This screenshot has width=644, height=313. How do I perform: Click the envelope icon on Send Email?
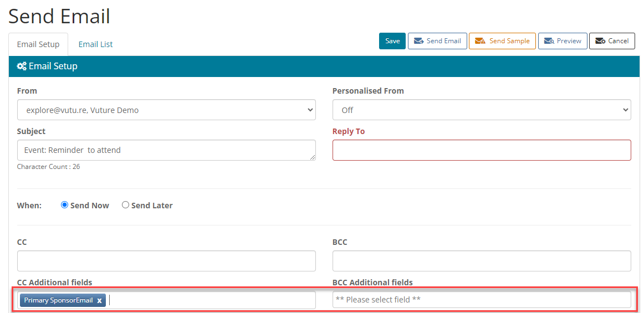coord(418,41)
